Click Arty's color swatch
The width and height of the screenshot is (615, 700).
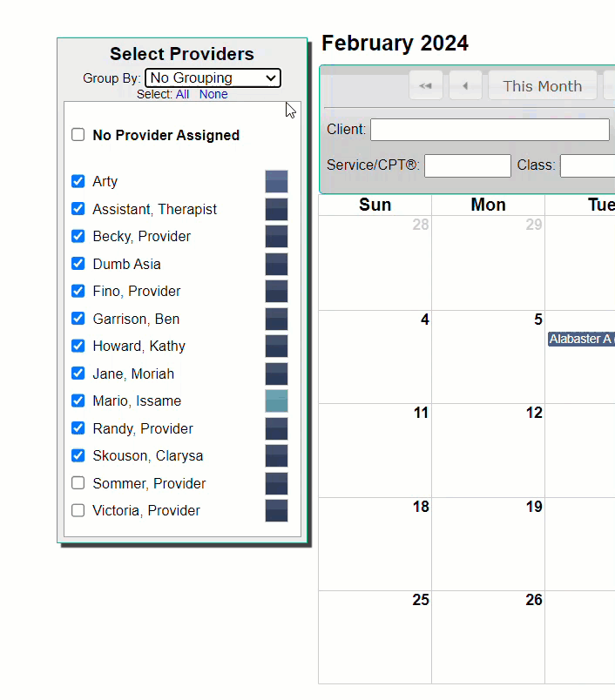coord(276,181)
